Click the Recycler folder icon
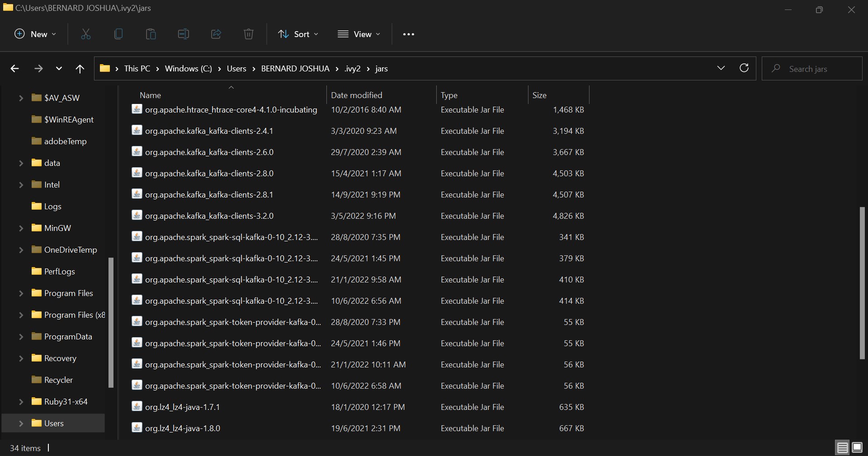Viewport: 868px width, 456px height. (x=37, y=380)
